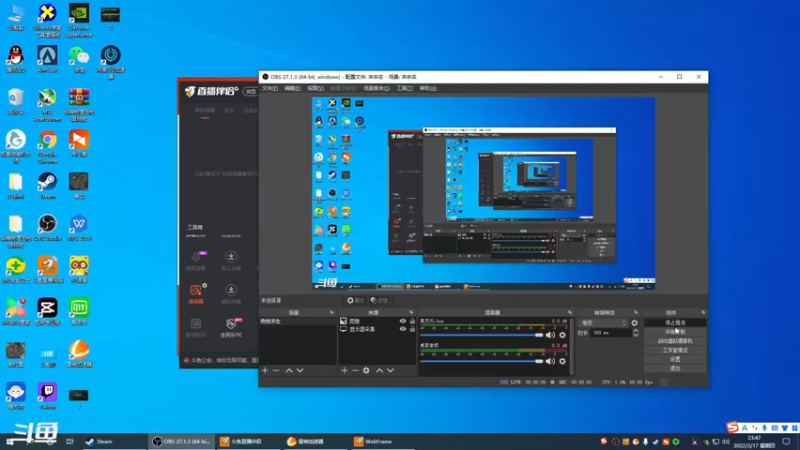This screenshot has height=450, width=800.
Task: Click the Filters button above the docks
Action: pos(379,301)
